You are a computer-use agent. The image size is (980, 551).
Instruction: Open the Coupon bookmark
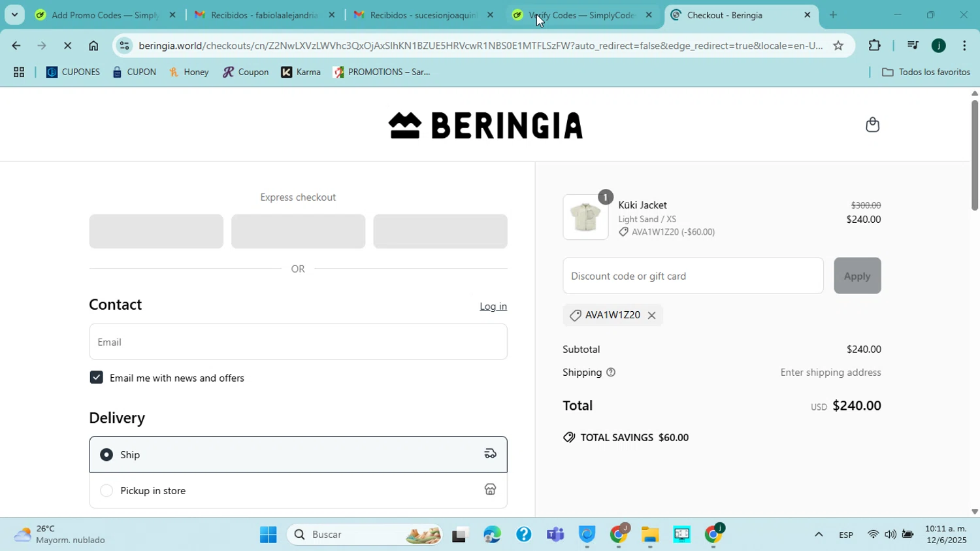246,73
